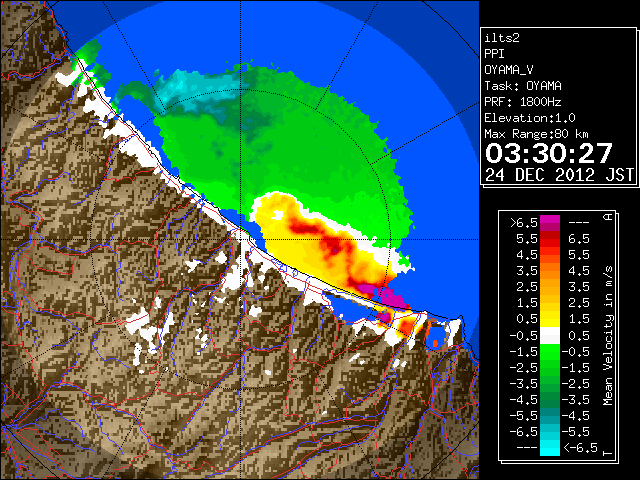Click the 'Max Range:80 km' text
The image size is (640, 480).
pyautogui.click(x=536, y=134)
